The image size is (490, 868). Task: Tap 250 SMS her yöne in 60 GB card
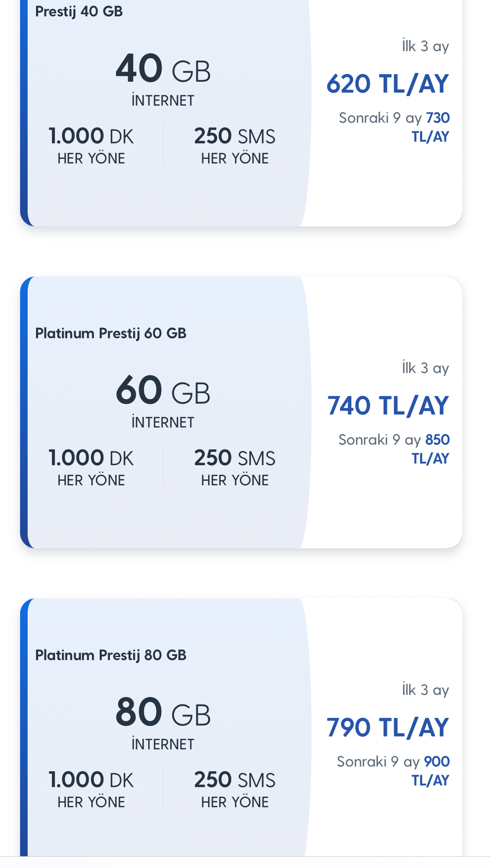[235, 467]
